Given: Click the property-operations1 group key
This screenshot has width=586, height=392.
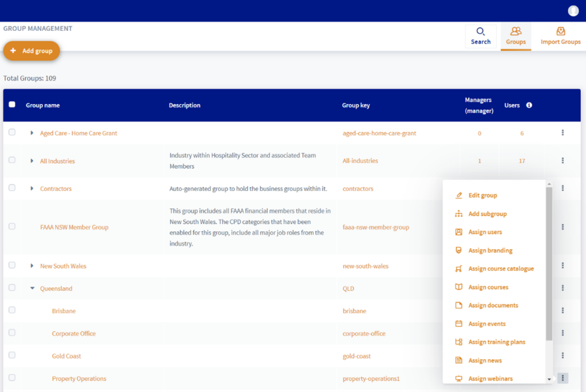Looking at the screenshot, I should click(371, 378).
